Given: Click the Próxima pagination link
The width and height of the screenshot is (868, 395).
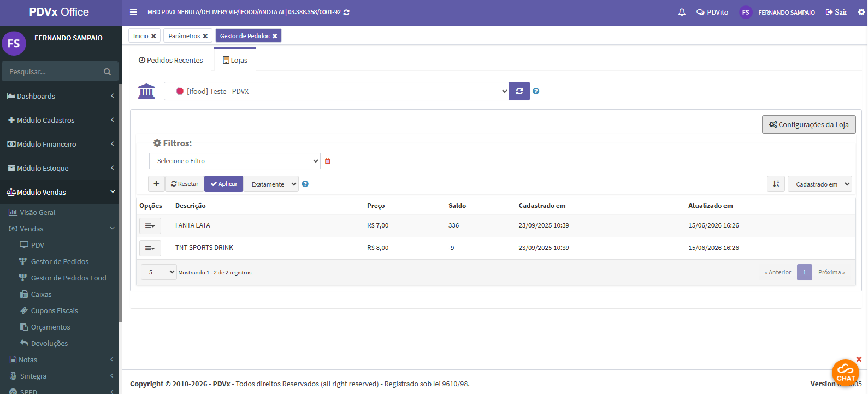Looking at the screenshot, I should (831, 272).
